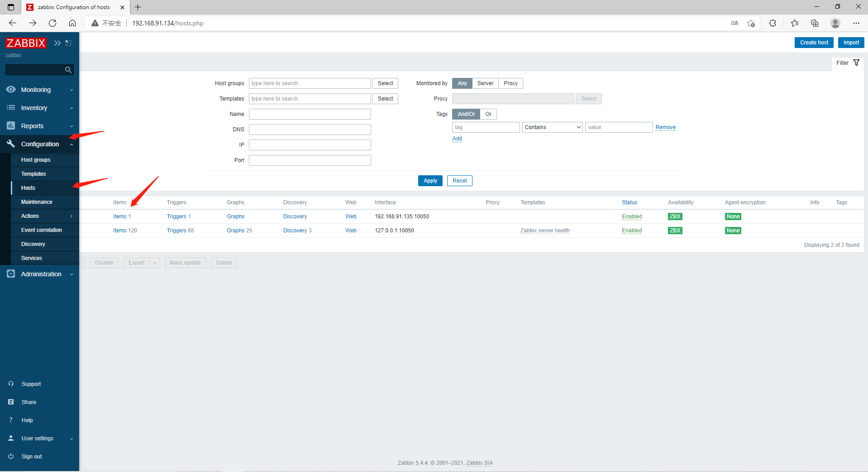Image resolution: width=868 pixels, height=472 pixels.
Task: Click the User settings person icon
Action: [11, 438]
